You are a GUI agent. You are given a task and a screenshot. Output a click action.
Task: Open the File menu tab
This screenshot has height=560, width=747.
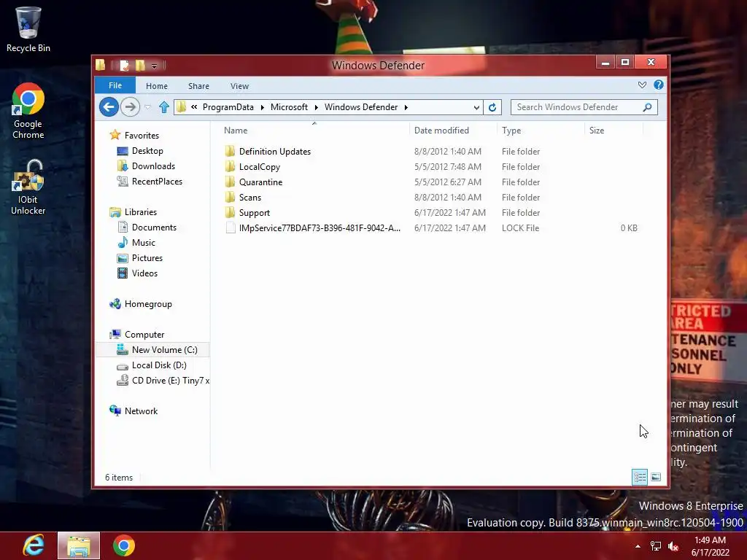click(x=115, y=85)
